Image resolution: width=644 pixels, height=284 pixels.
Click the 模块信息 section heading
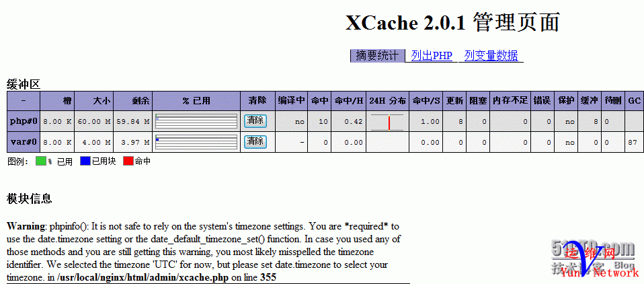pos(29,199)
